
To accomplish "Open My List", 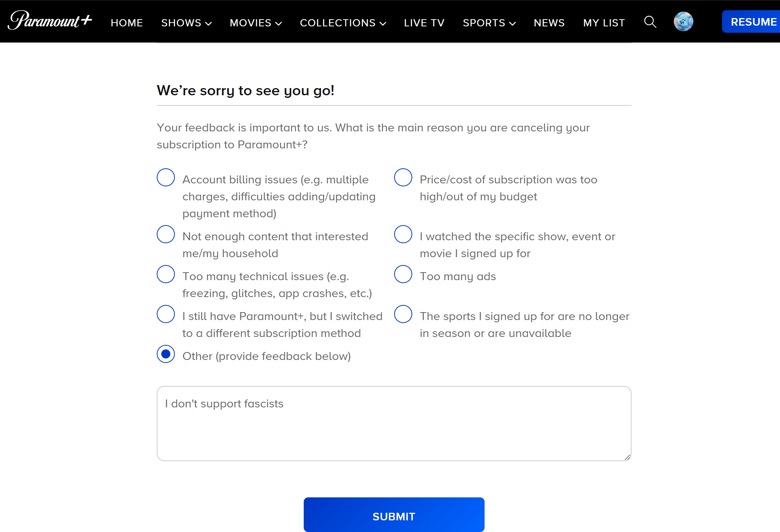I will pyautogui.click(x=604, y=23).
